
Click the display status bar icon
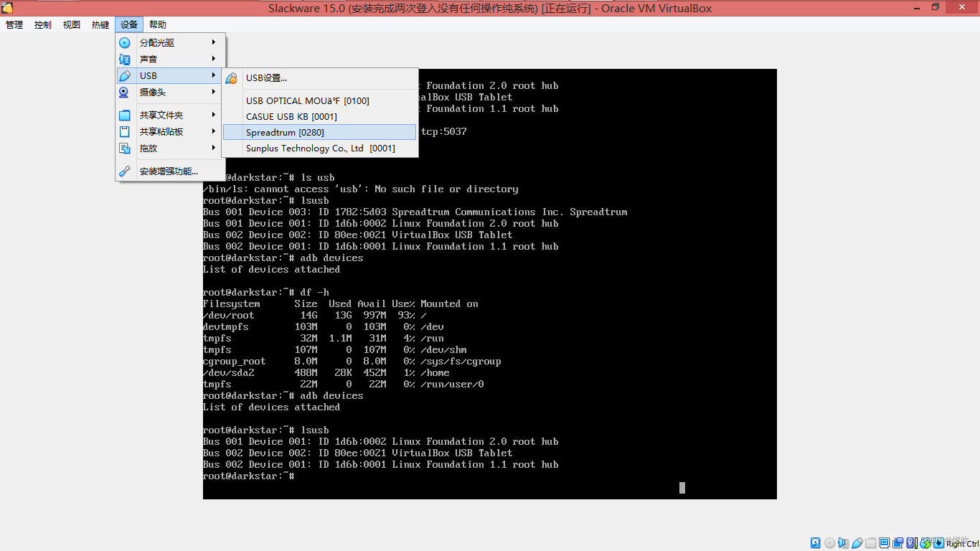pyautogui.click(x=884, y=542)
